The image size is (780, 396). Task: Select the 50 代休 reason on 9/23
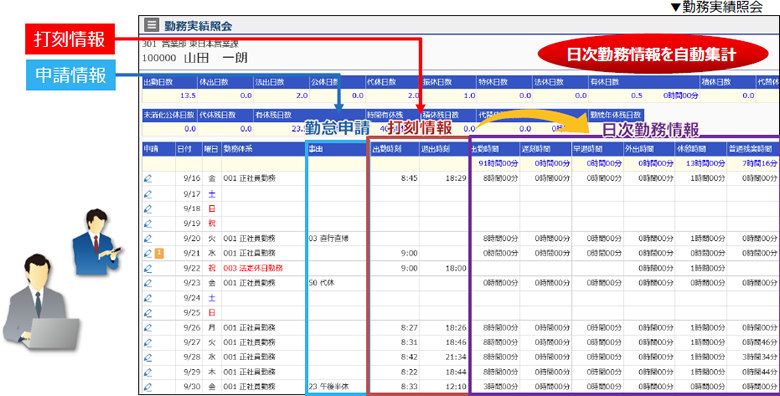(321, 283)
